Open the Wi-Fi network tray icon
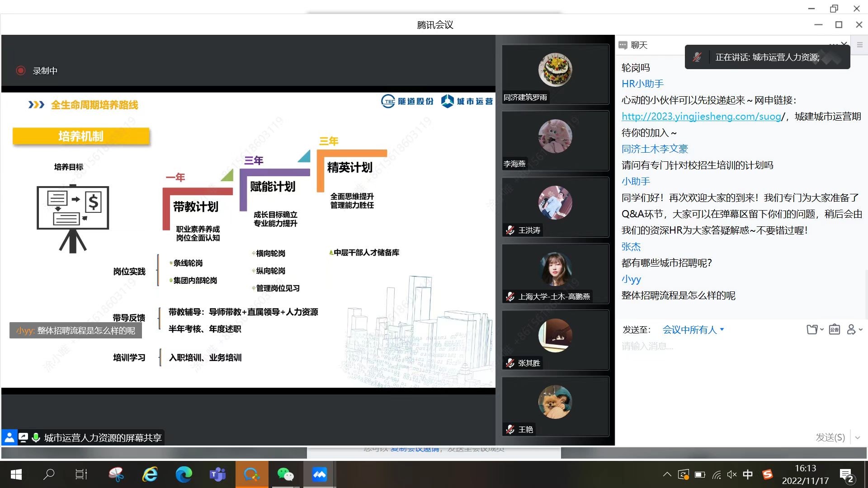 click(717, 474)
